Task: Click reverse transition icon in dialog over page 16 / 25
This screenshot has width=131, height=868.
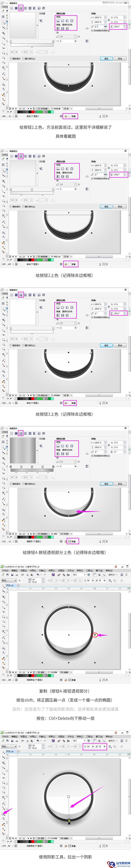Action: [x=87, y=454]
